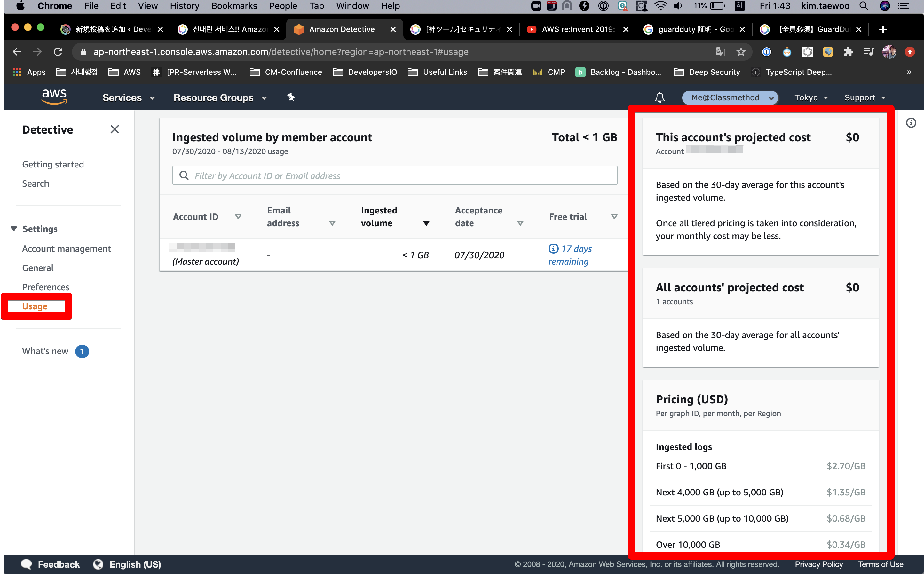Screen dimensions: 924x574
Task: Click the site lock icon in address bar
Action: (83, 52)
